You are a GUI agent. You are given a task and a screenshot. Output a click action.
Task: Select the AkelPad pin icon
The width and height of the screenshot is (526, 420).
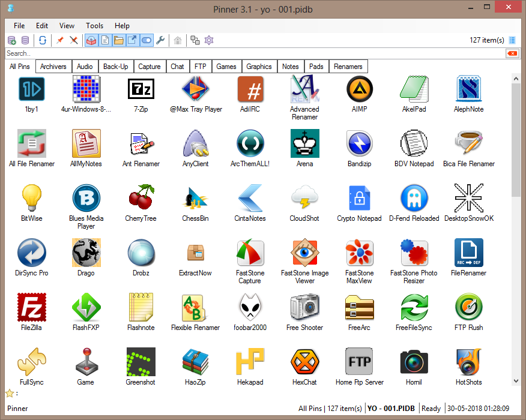(414, 89)
